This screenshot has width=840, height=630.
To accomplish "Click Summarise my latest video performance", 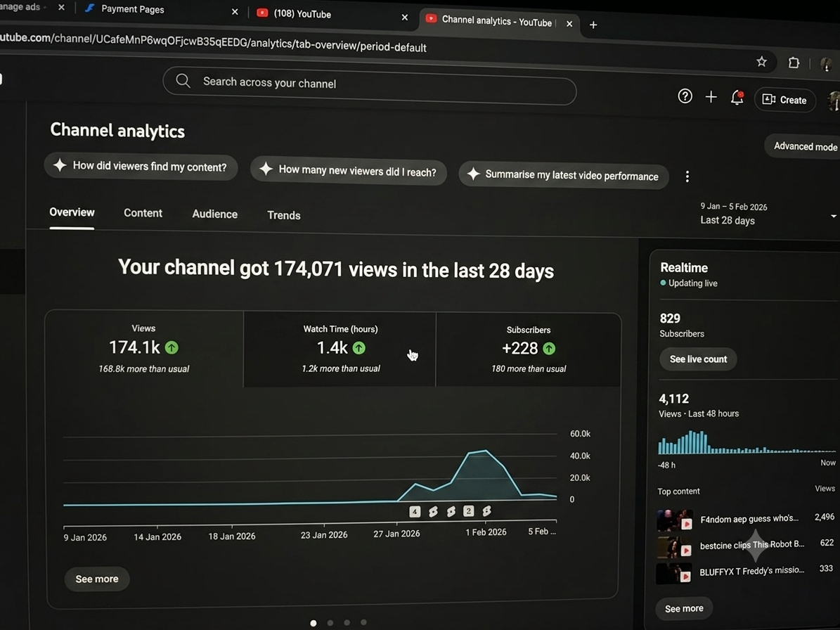I will tap(564, 175).
